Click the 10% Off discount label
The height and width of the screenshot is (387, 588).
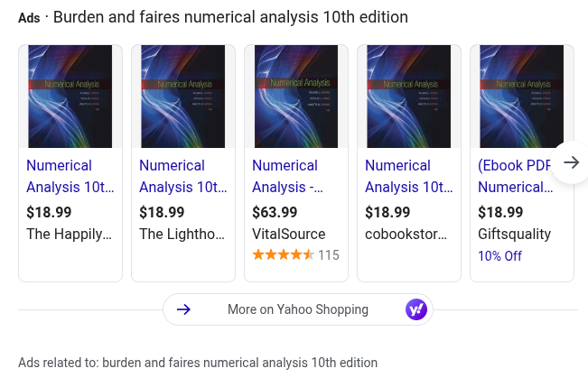[x=499, y=255]
